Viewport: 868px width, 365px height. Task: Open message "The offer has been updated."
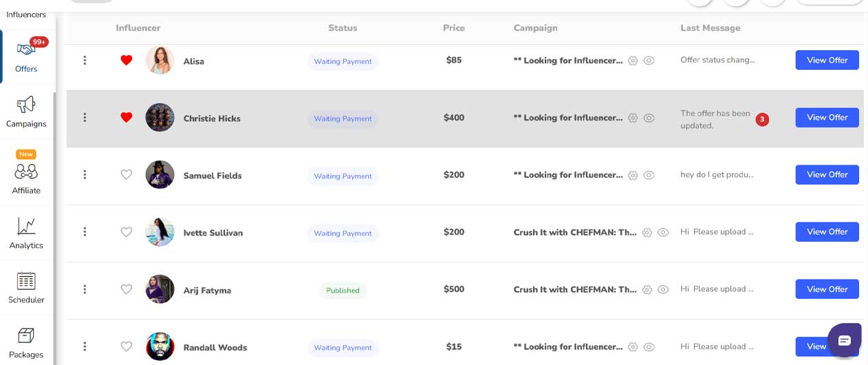[x=715, y=119]
